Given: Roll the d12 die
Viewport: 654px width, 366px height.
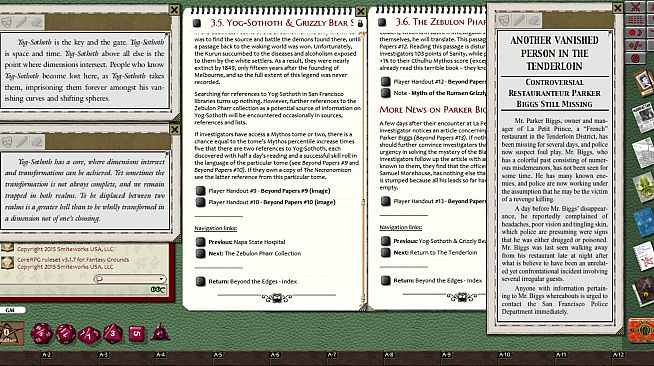Looking at the screenshot, I should click(65, 333).
